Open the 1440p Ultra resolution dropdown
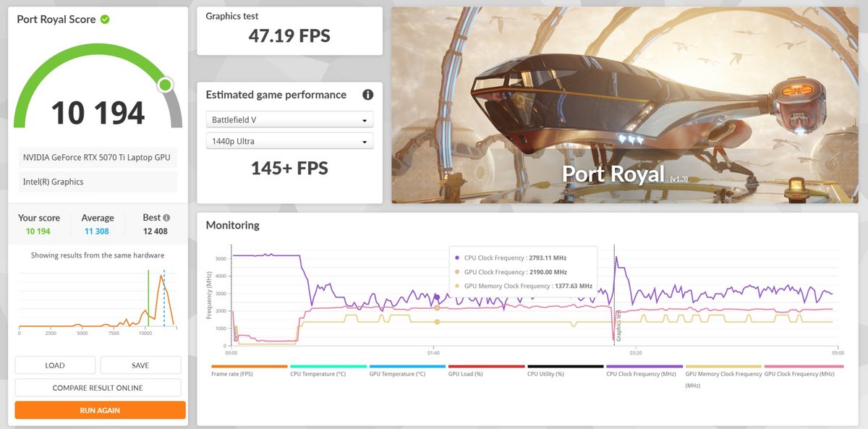868x429 pixels. coord(289,141)
